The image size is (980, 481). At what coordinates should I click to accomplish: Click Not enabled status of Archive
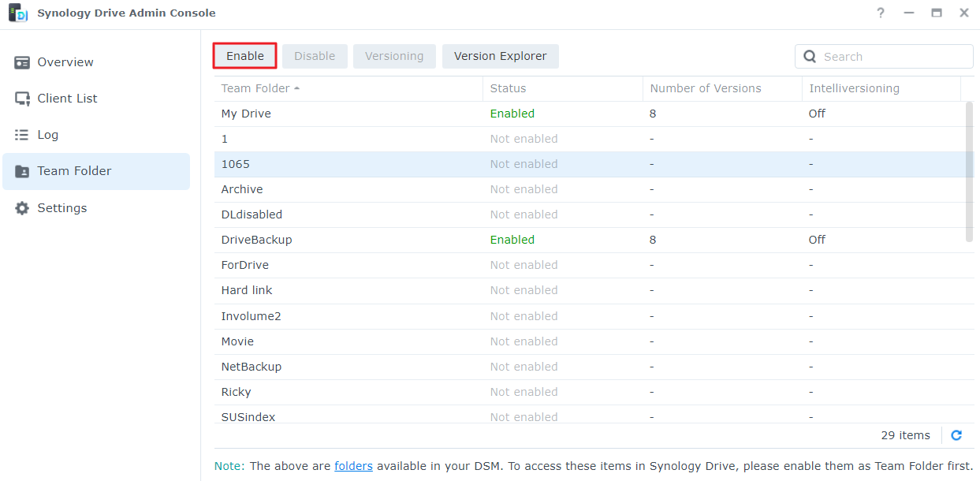(524, 189)
